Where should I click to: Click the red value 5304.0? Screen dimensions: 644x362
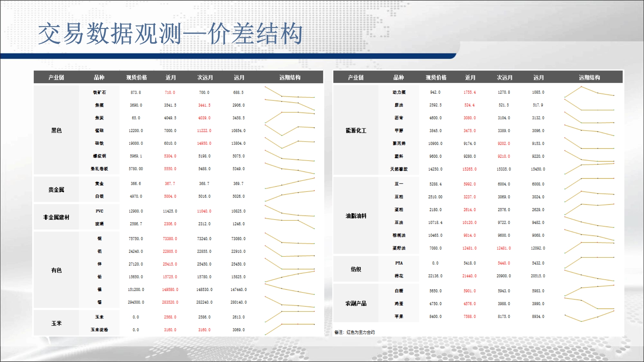(x=170, y=156)
